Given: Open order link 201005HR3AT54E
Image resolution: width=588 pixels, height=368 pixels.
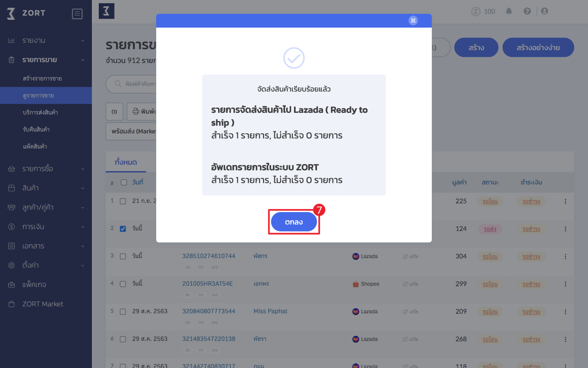Looking at the screenshot, I should 208,284.
